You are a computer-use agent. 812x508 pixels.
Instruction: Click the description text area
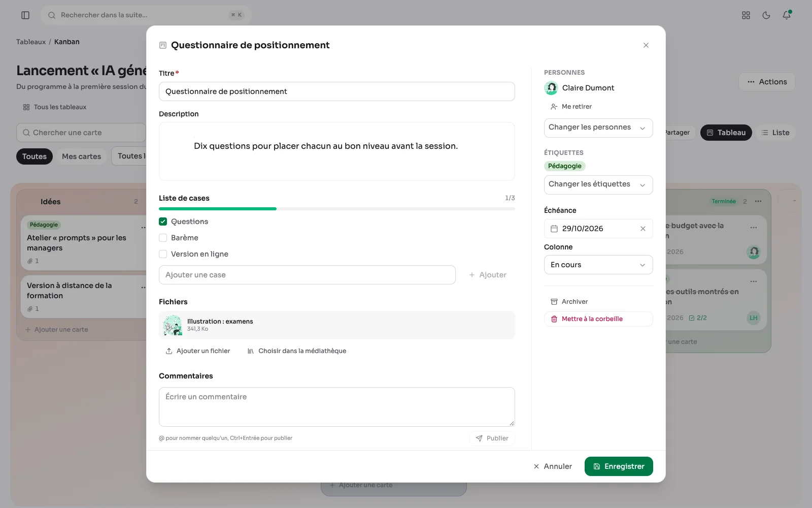tap(337, 151)
